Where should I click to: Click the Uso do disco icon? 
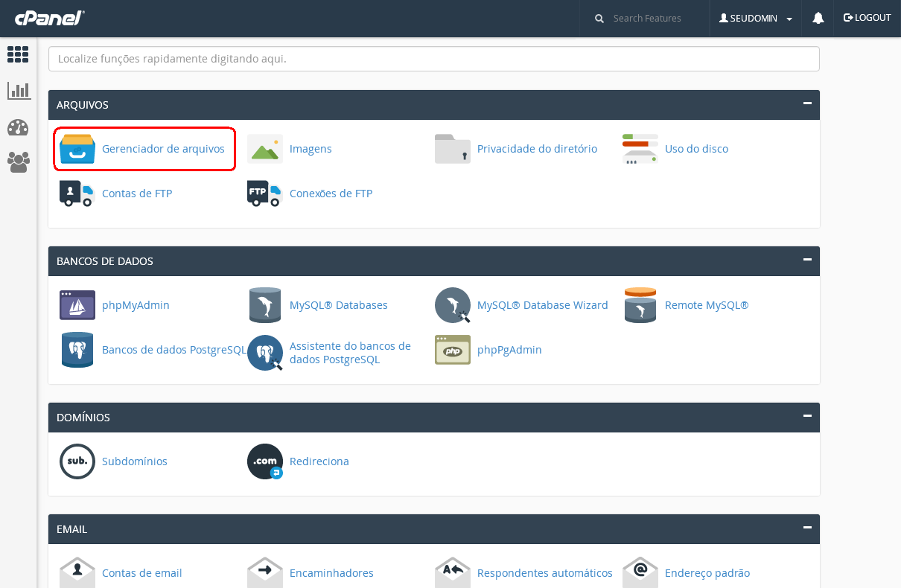click(x=640, y=149)
